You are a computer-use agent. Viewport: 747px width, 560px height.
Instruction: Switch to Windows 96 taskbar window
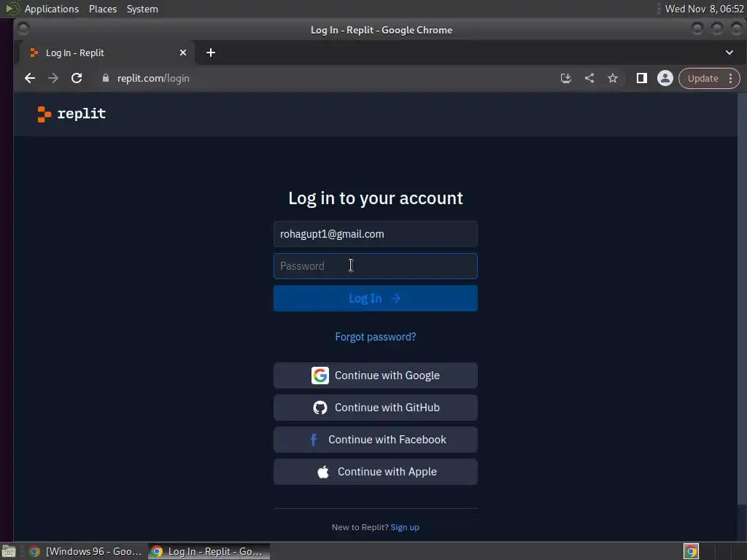point(86,551)
